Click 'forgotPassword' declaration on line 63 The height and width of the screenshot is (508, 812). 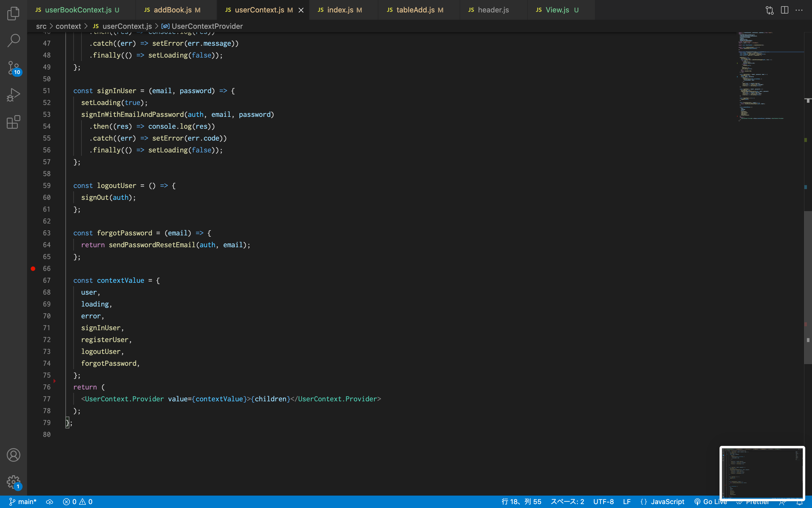pyautogui.click(x=125, y=233)
